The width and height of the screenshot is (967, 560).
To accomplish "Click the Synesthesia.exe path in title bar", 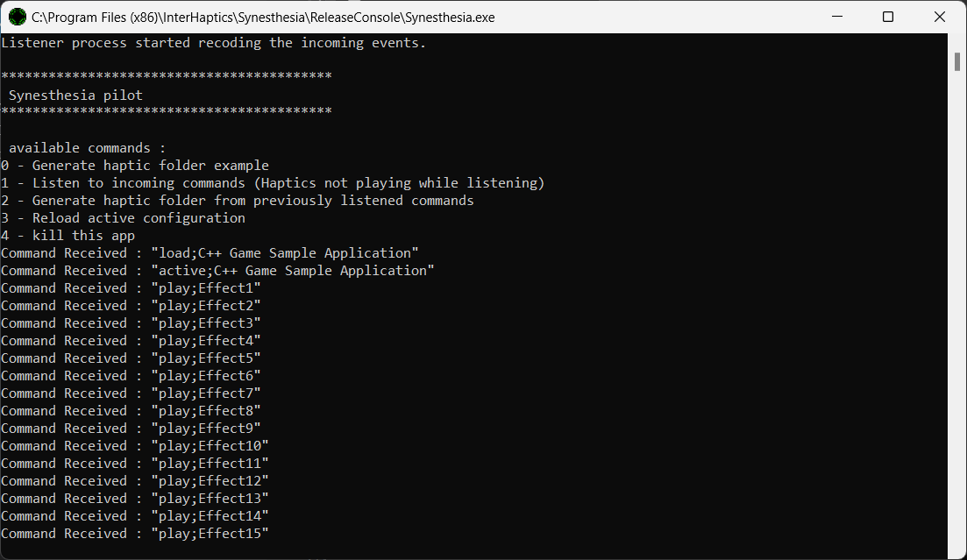I will pyautogui.click(x=263, y=18).
